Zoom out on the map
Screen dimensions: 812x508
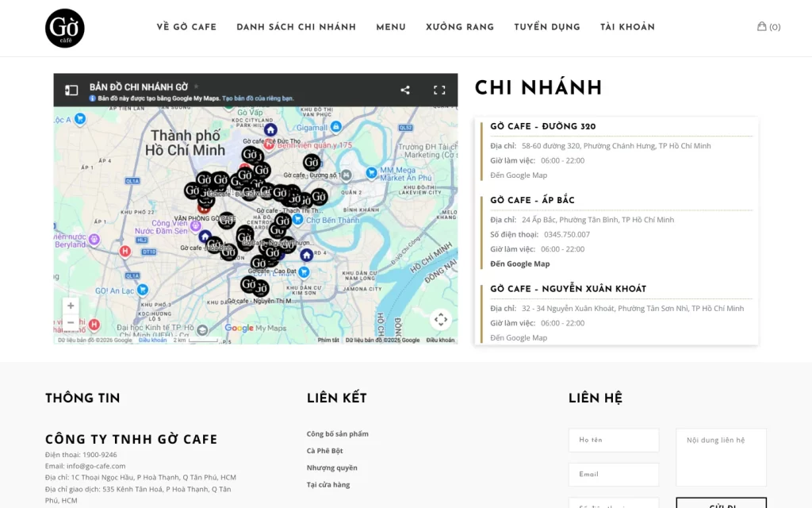point(71,322)
